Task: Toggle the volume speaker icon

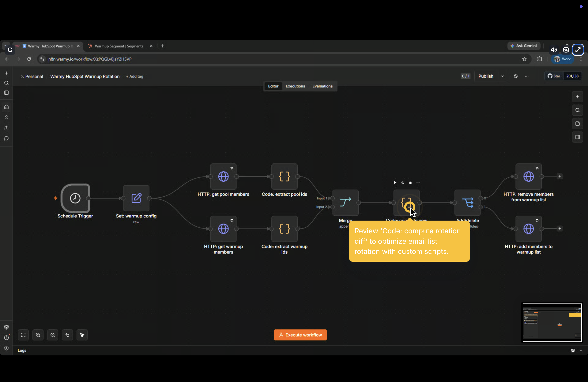Action: [554, 50]
